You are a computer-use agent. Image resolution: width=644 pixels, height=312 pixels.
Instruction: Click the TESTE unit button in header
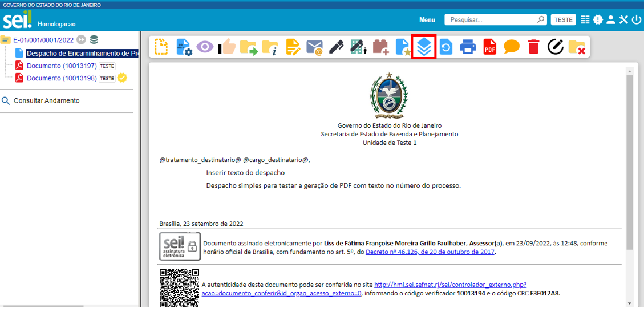[x=564, y=19]
